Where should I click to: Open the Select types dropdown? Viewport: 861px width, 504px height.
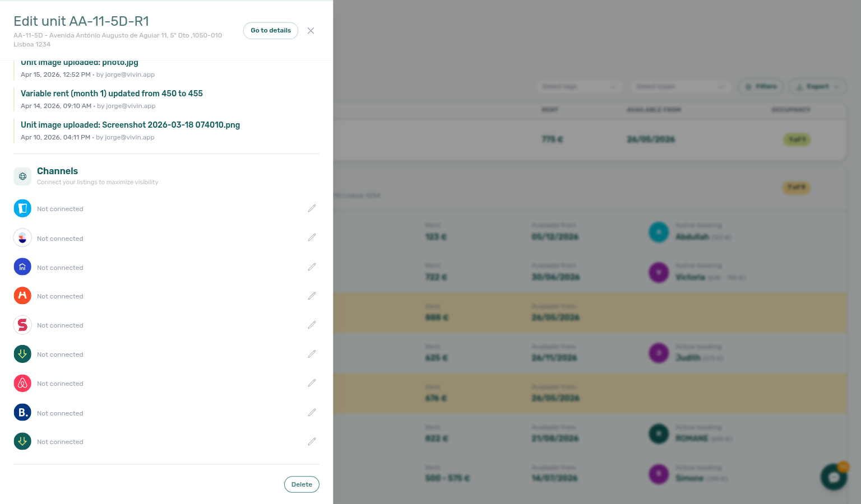tap(680, 86)
